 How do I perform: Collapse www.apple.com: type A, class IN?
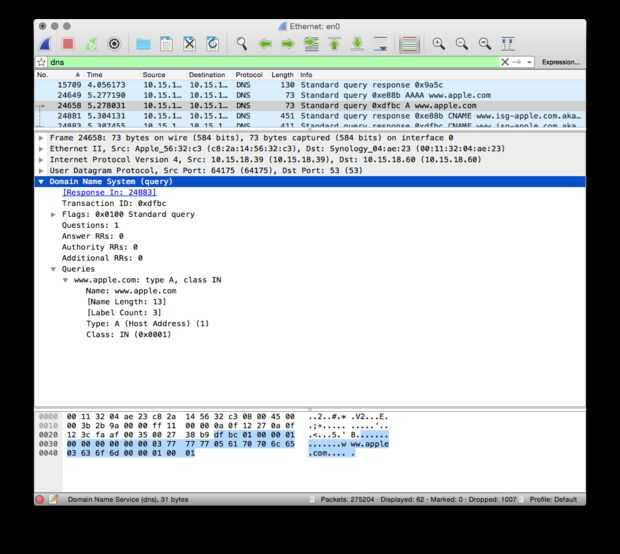click(x=66, y=280)
